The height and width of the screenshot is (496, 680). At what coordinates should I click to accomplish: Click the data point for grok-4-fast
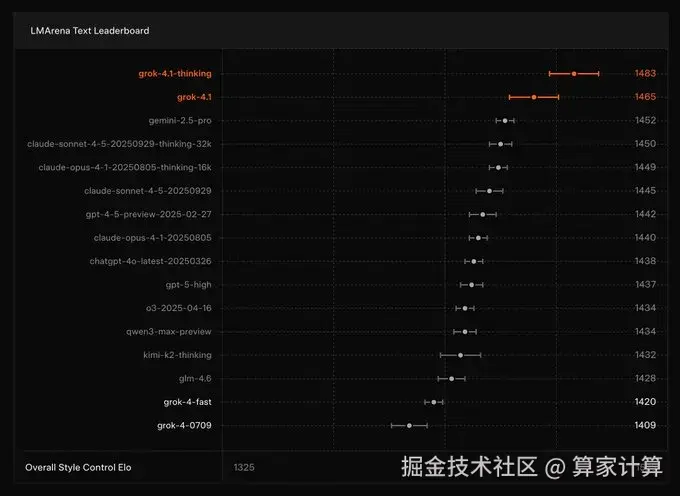click(x=434, y=402)
